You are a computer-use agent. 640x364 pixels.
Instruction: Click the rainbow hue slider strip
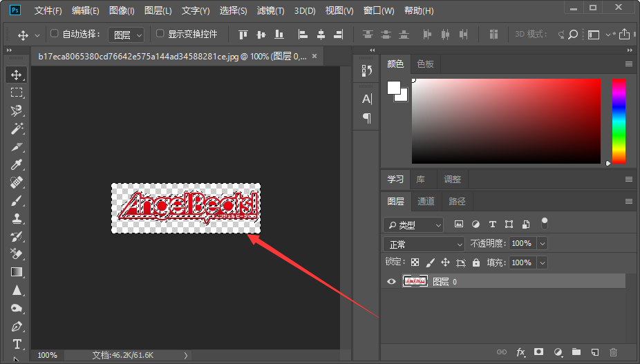tap(619, 121)
